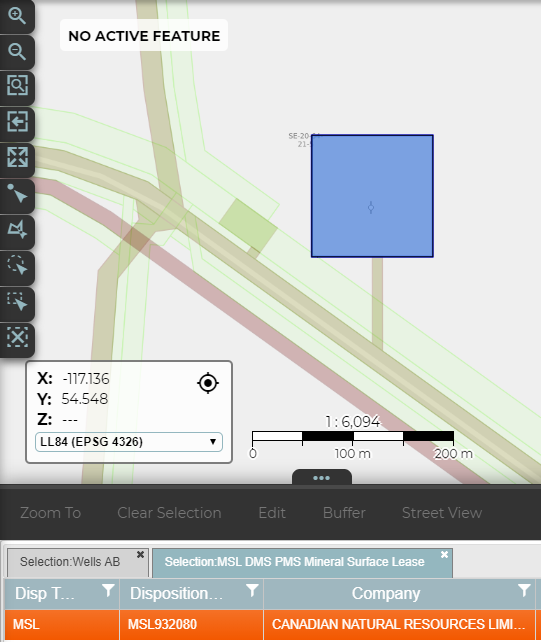Close the Selection:Wells AB tab
This screenshot has width=541, height=642.
coord(140,555)
